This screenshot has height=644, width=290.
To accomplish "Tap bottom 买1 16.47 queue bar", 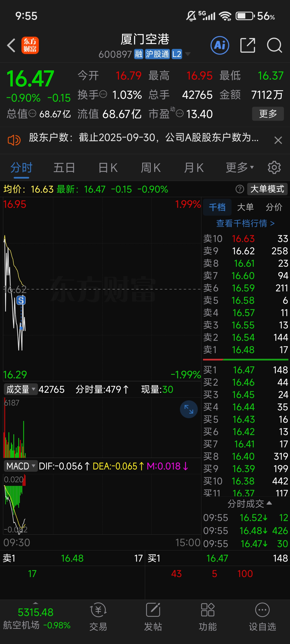I will (217, 558).
